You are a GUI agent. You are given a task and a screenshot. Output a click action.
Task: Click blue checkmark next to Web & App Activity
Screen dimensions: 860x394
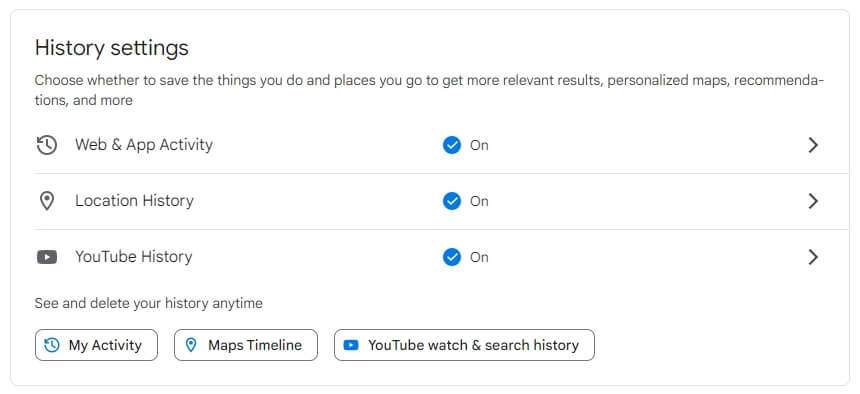tap(452, 145)
